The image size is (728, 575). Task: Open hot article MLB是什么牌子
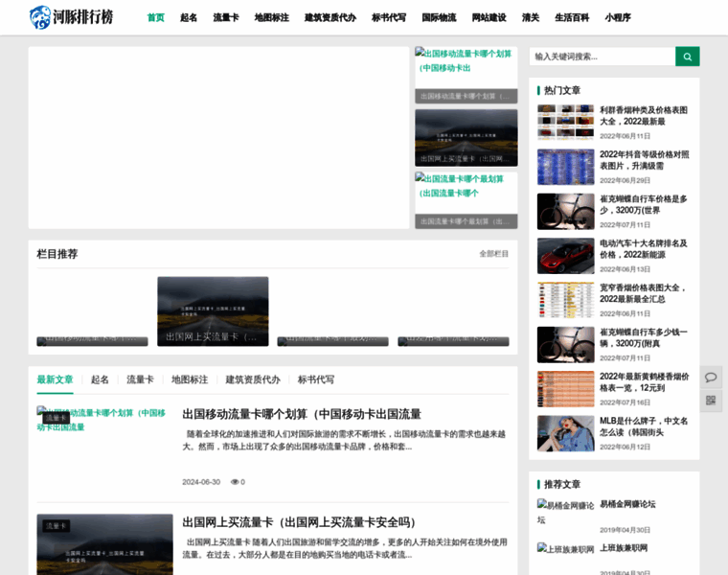[644, 426]
